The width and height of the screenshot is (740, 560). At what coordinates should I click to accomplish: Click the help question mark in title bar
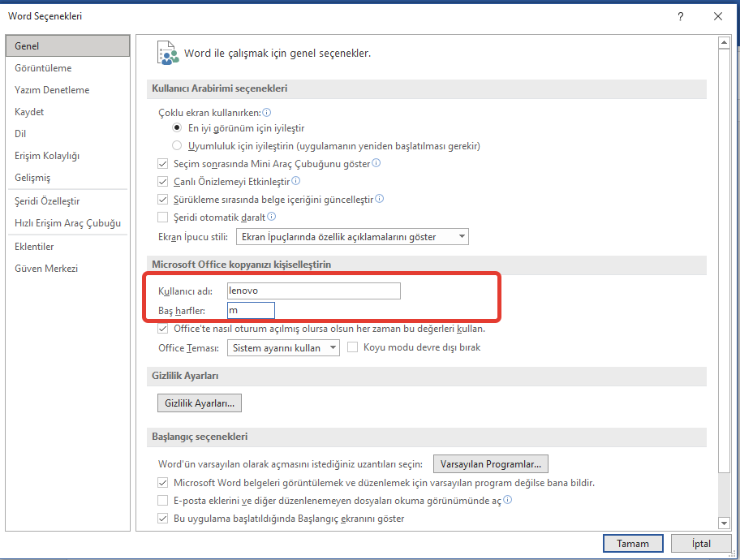click(680, 16)
